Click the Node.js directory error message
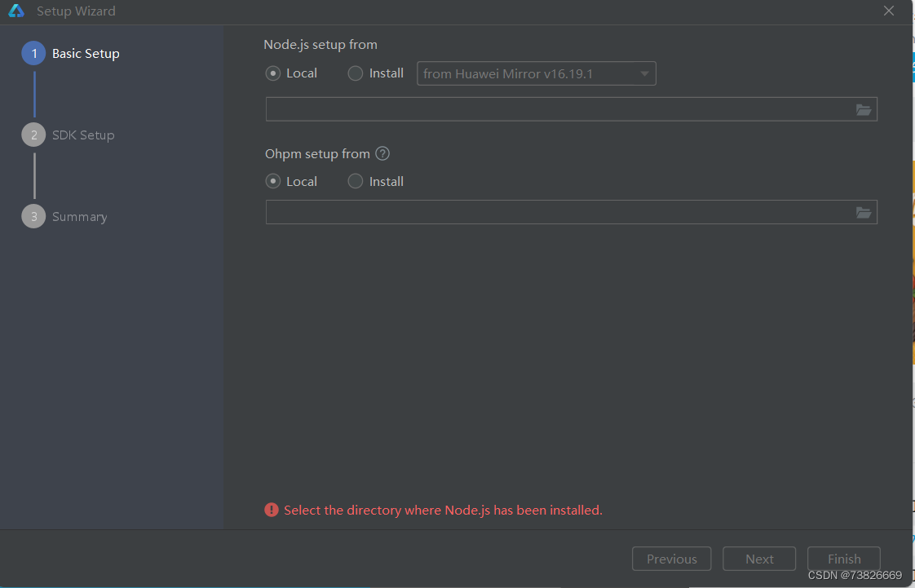915x588 pixels. [x=443, y=511]
